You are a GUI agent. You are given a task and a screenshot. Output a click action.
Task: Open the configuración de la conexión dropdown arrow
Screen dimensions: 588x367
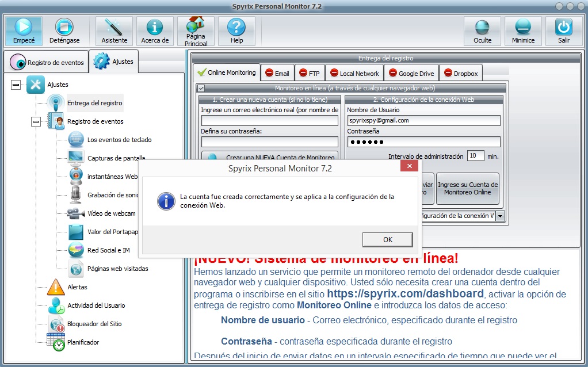coord(500,216)
